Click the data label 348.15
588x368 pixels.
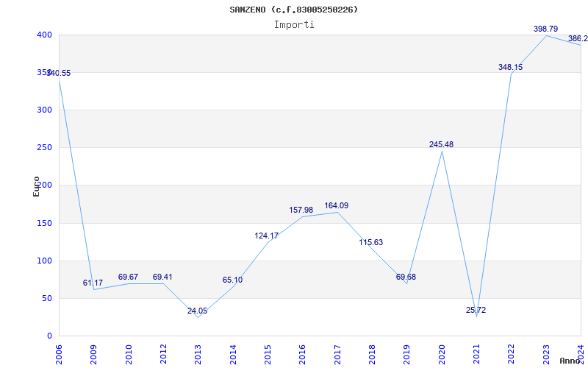[510, 67]
